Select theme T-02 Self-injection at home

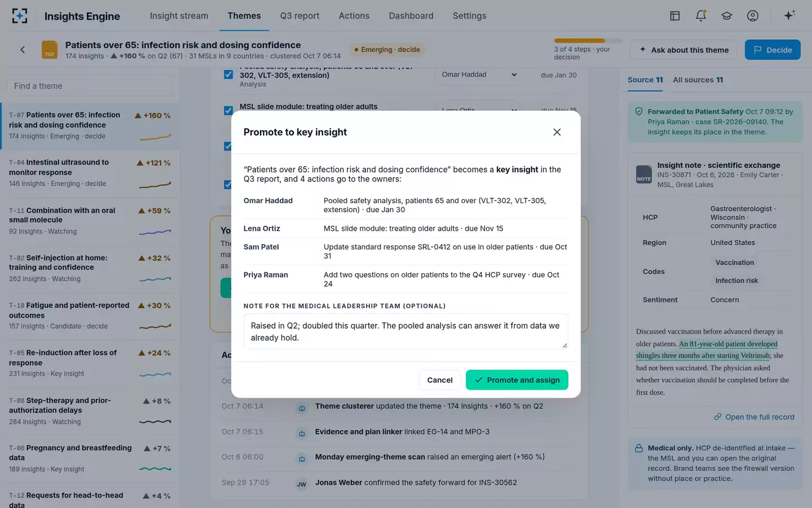click(x=90, y=268)
